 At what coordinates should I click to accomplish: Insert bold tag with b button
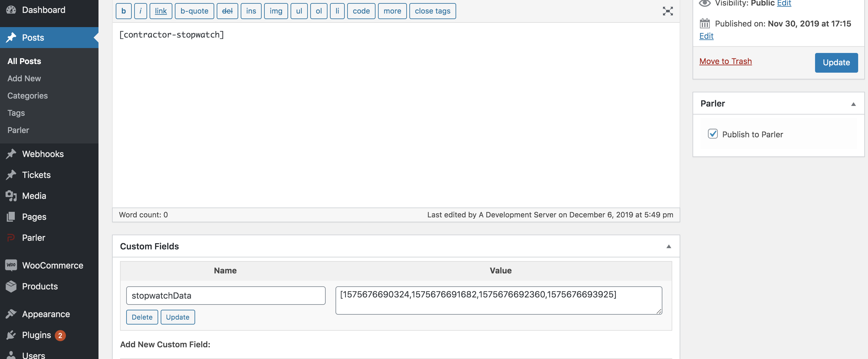pyautogui.click(x=123, y=11)
